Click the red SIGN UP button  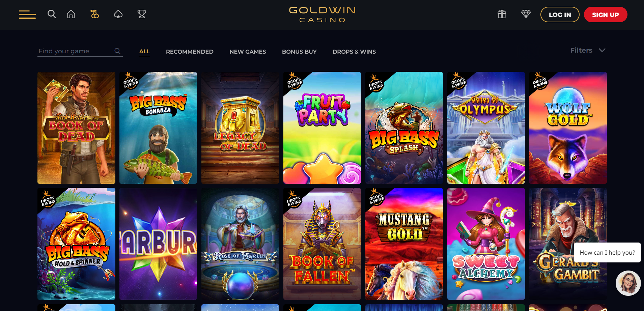[x=606, y=15]
